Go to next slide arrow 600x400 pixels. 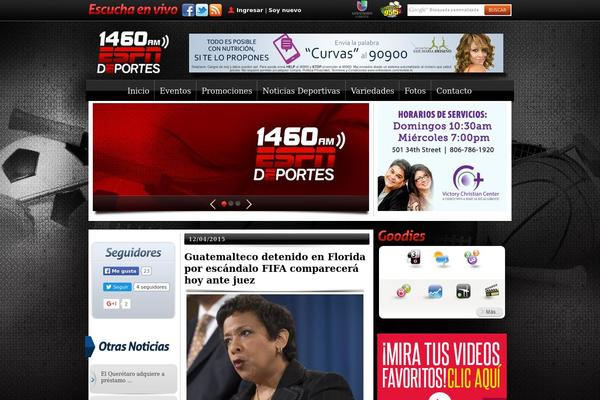[249, 204]
